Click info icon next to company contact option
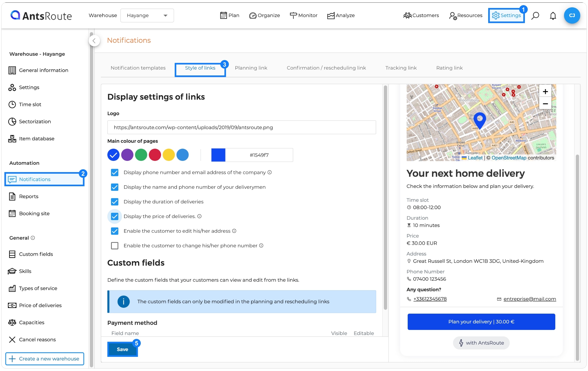This screenshot has width=588, height=371. [270, 172]
